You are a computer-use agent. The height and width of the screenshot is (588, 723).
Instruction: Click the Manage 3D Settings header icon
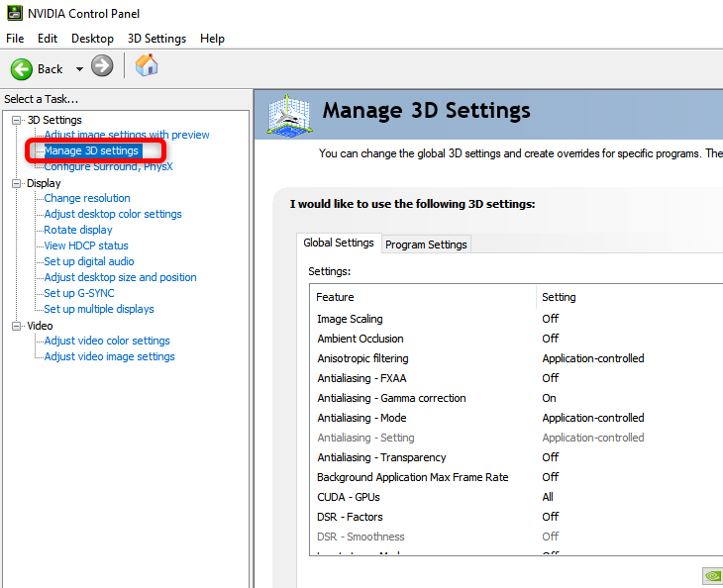[x=286, y=115]
